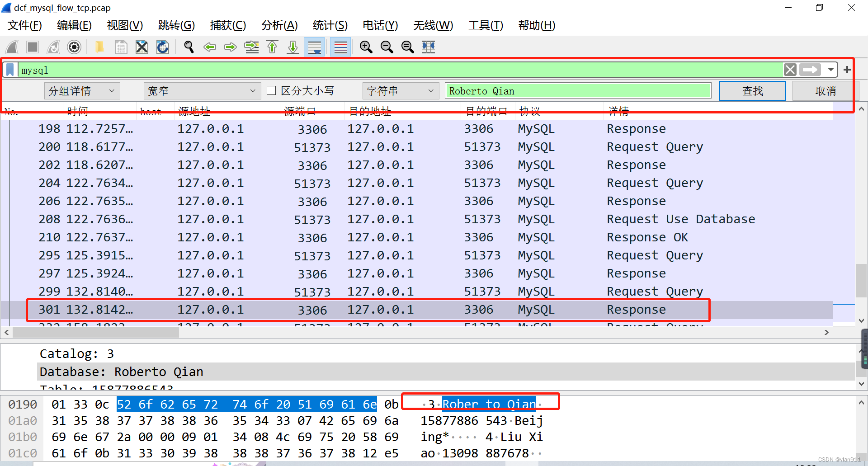Open the 工具(T) menu

click(486, 25)
